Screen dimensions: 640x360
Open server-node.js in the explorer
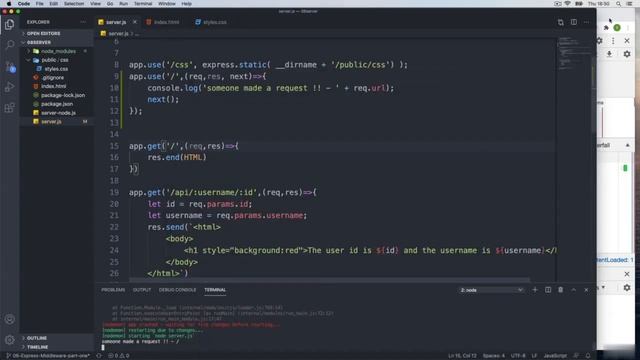pyautogui.click(x=58, y=113)
